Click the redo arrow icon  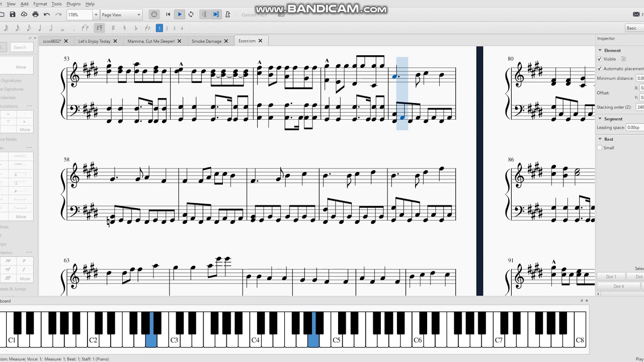pos(58,15)
